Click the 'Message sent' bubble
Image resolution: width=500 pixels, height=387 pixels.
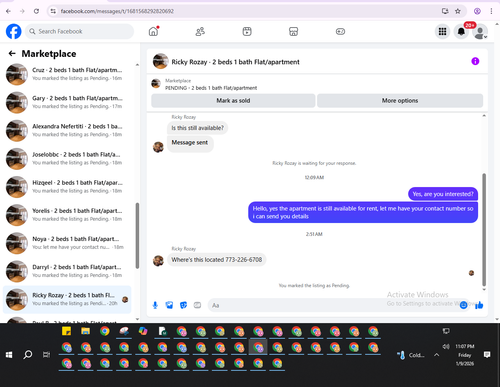190,144
